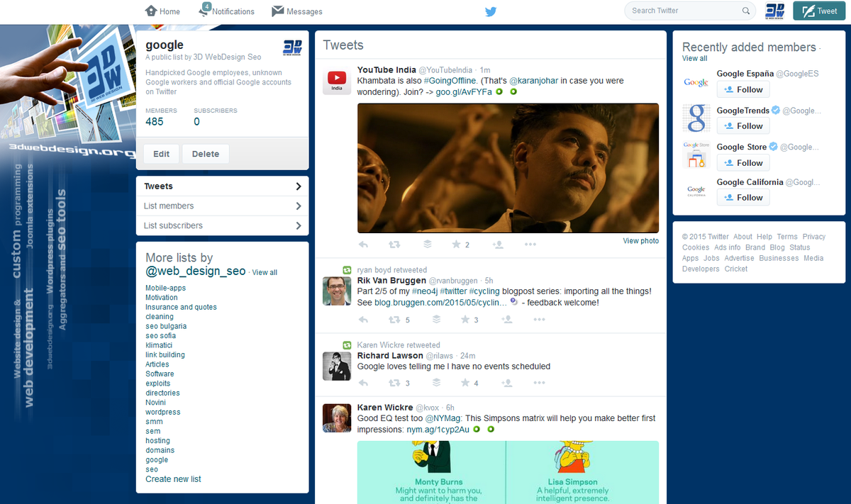This screenshot has height=504, width=851.
Task: Click the Tweet compose button
Action: click(819, 11)
